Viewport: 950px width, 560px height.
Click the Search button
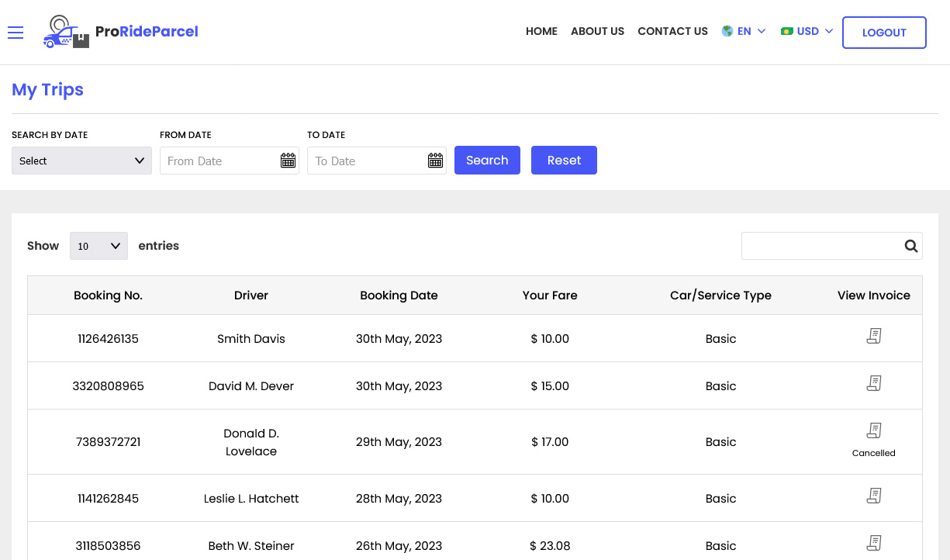pyautogui.click(x=487, y=161)
